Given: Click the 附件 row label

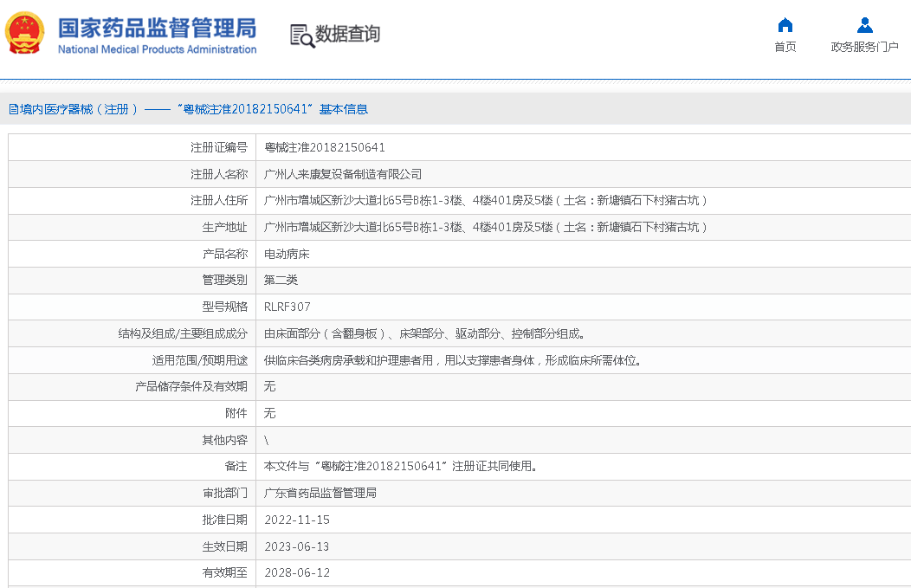Looking at the screenshot, I should tap(236, 413).
